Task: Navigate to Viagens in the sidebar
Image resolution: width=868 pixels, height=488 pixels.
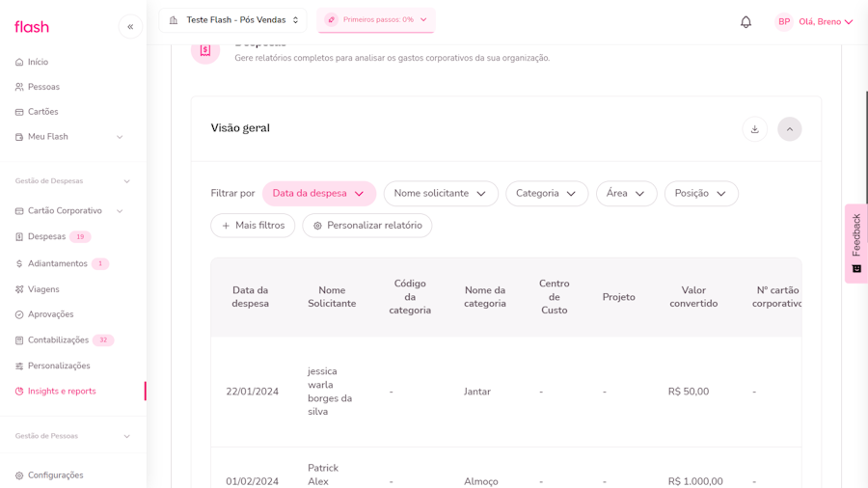Action: click(43, 289)
